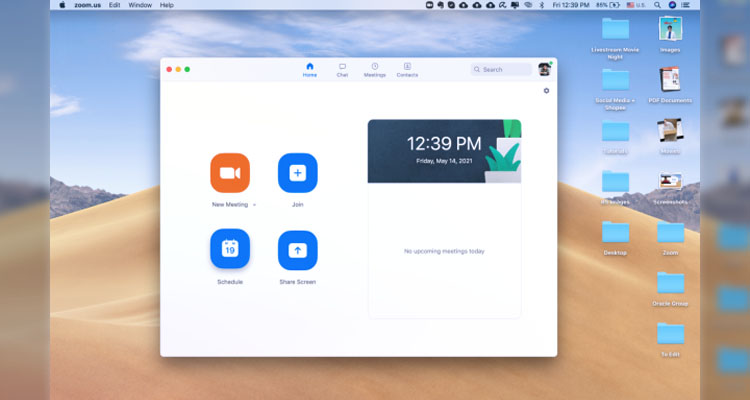750x400 pixels.
Task: Click the Zoom Search field
Action: click(501, 69)
